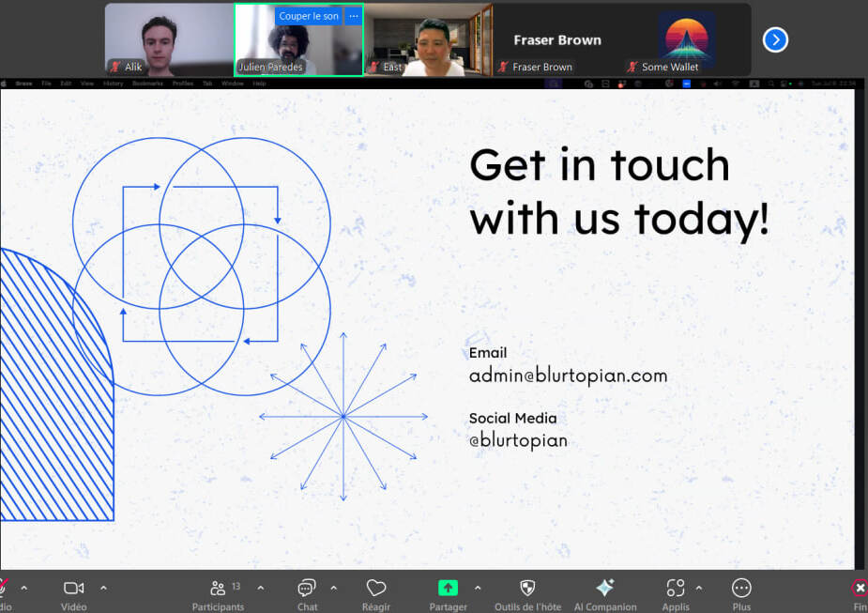Click the admin@blurtopian.com email text

pyautogui.click(x=568, y=376)
